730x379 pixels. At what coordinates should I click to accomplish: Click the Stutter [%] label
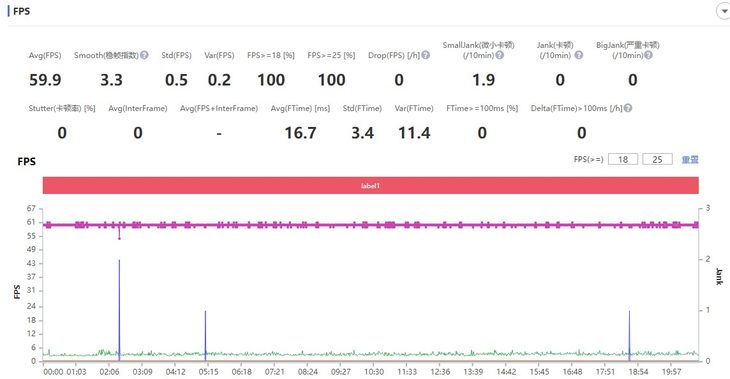click(62, 108)
